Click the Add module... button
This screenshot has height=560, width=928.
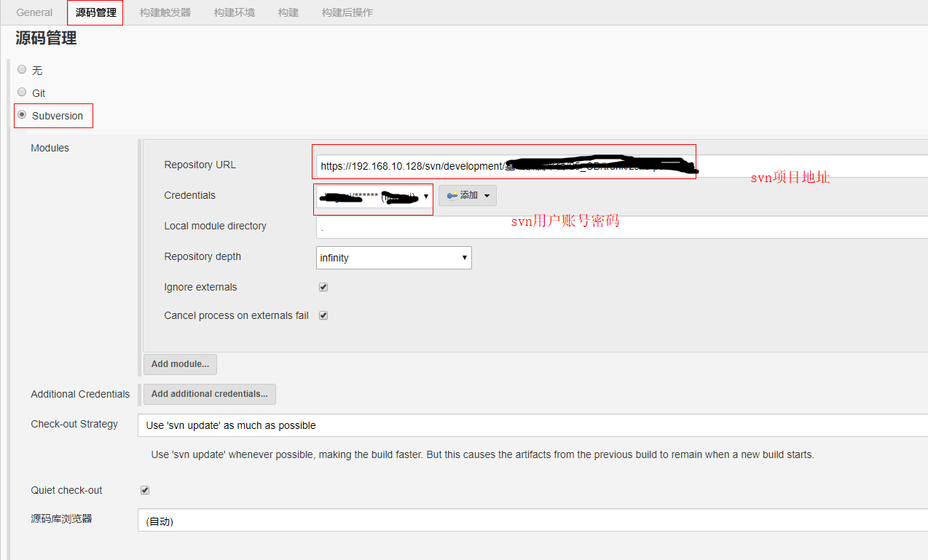[x=180, y=364]
